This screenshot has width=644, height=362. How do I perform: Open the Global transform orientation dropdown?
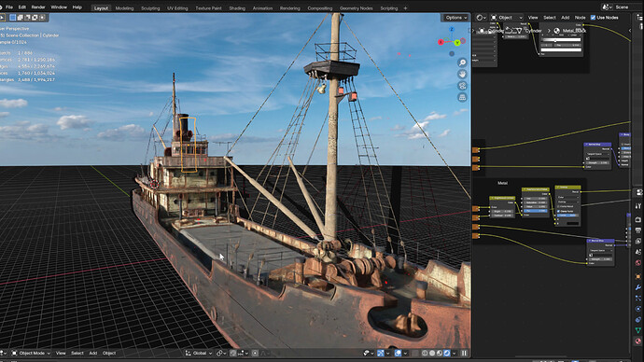pos(199,353)
